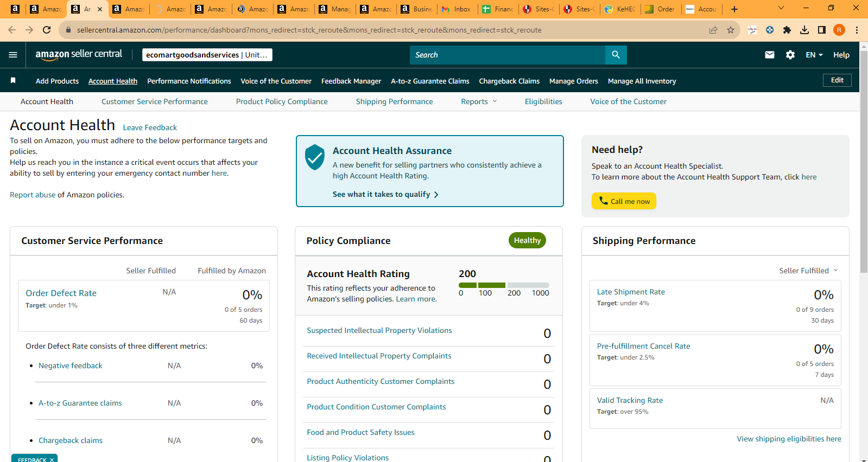
Task: Open Negative feedback link
Action: click(x=70, y=365)
